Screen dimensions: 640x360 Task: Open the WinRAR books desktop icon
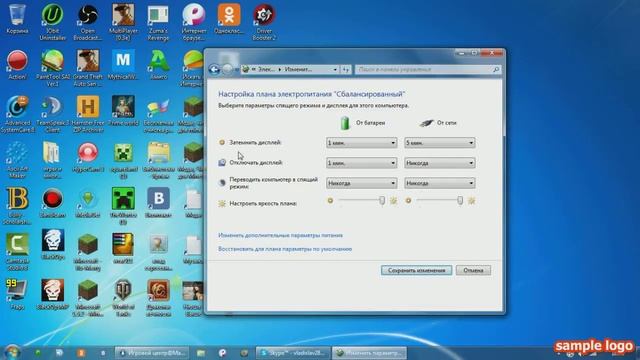pyautogui.click(x=123, y=248)
